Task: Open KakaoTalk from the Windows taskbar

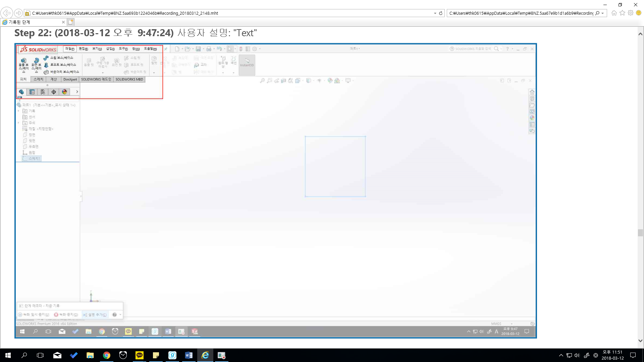Action: 140,355
